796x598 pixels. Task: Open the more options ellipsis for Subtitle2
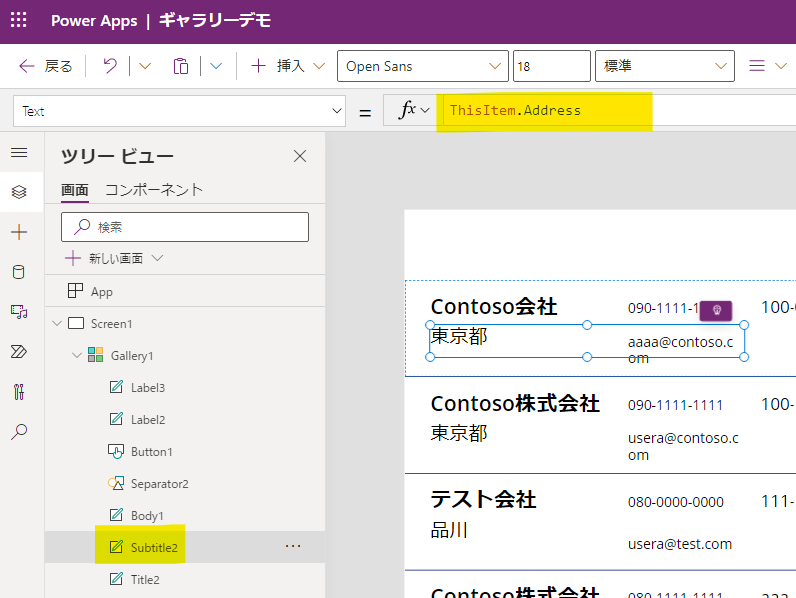pyautogui.click(x=293, y=546)
